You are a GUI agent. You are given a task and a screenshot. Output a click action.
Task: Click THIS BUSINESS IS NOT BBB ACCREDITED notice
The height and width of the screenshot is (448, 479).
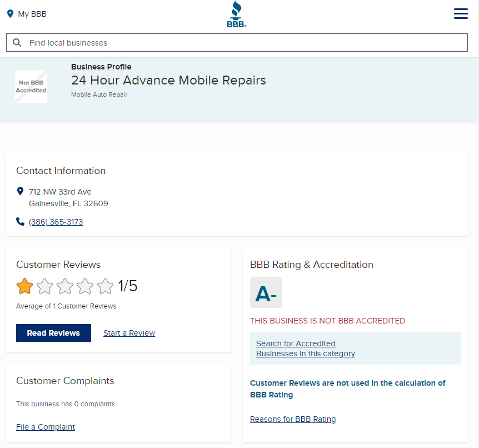coord(327,321)
